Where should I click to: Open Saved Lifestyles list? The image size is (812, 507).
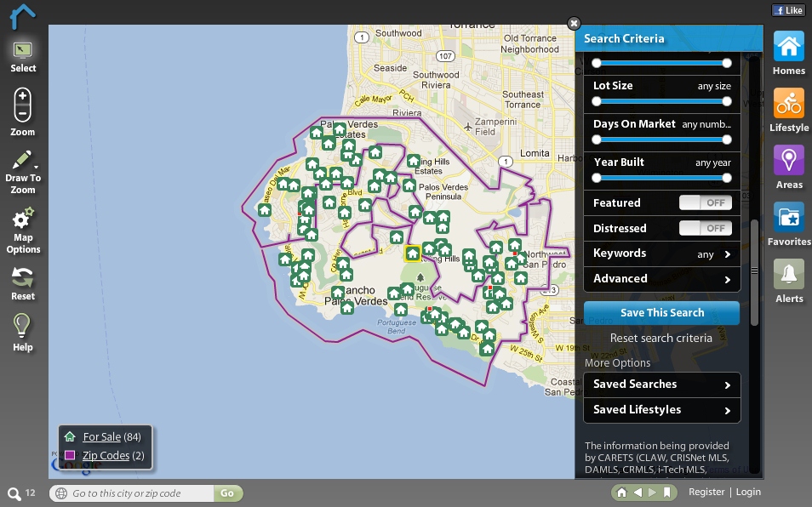click(662, 410)
